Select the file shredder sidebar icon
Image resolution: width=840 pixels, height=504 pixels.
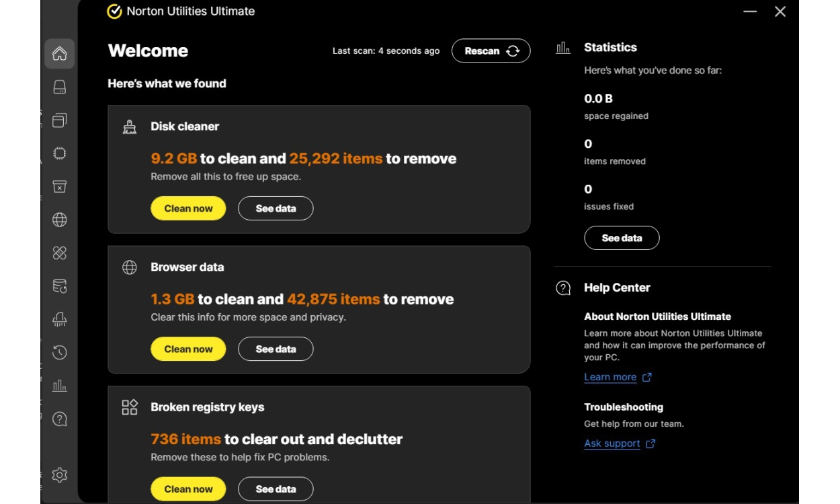[x=60, y=319]
